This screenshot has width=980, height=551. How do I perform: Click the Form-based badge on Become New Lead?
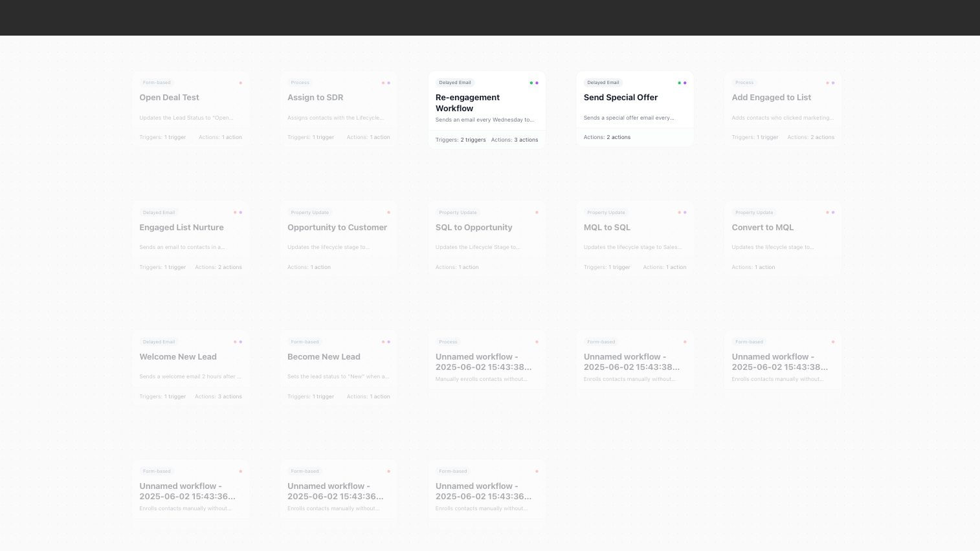(304, 341)
